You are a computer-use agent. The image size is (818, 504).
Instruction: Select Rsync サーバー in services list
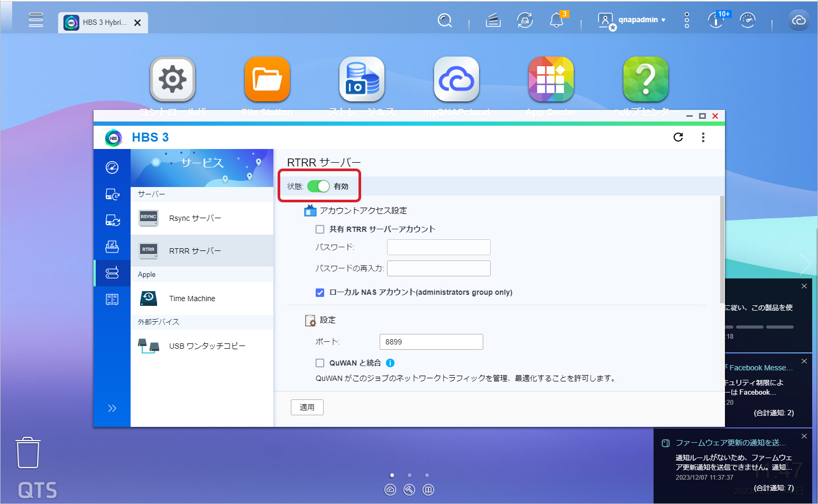click(202, 218)
